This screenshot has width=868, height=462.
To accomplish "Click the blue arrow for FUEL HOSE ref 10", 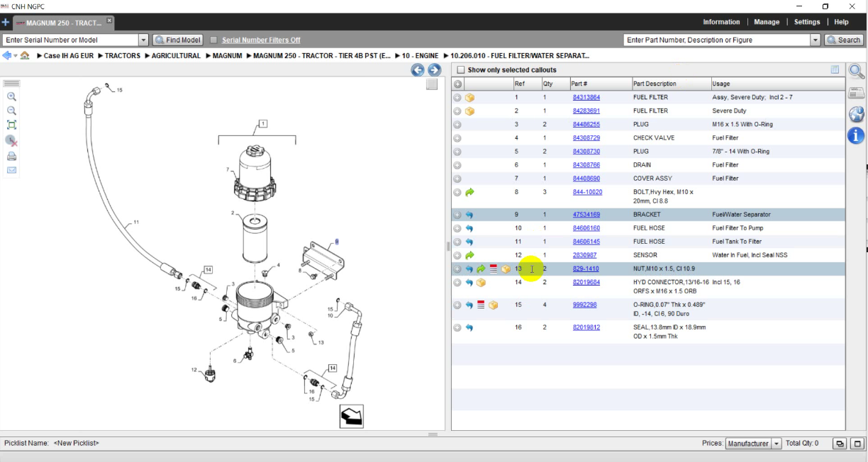I will (x=469, y=228).
